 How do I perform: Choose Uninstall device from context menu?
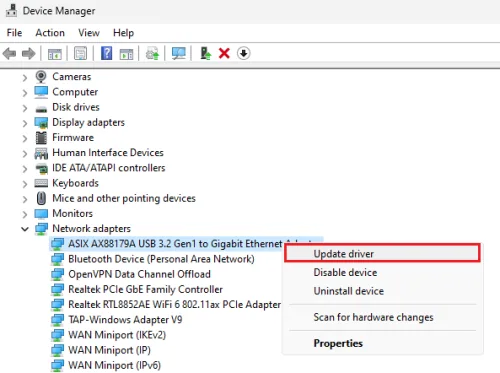(382, 291)
